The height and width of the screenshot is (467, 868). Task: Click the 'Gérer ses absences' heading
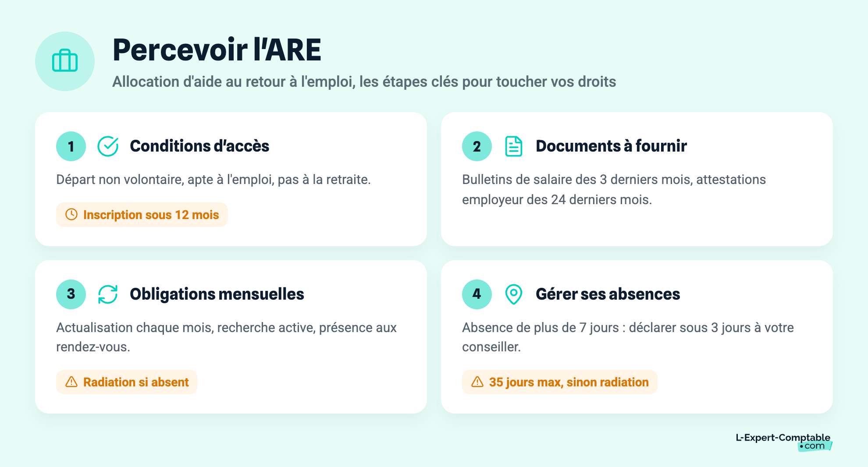point(608,294)
